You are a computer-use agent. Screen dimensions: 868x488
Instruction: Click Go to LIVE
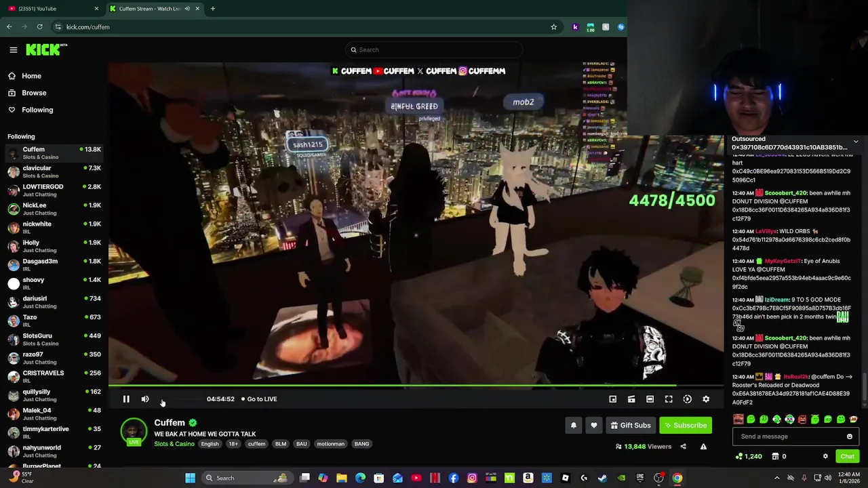click(x=259, y=399)
